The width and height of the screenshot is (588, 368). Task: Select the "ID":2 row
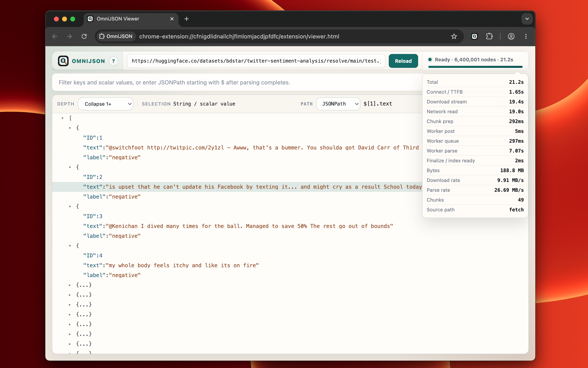tap(237, 177)
